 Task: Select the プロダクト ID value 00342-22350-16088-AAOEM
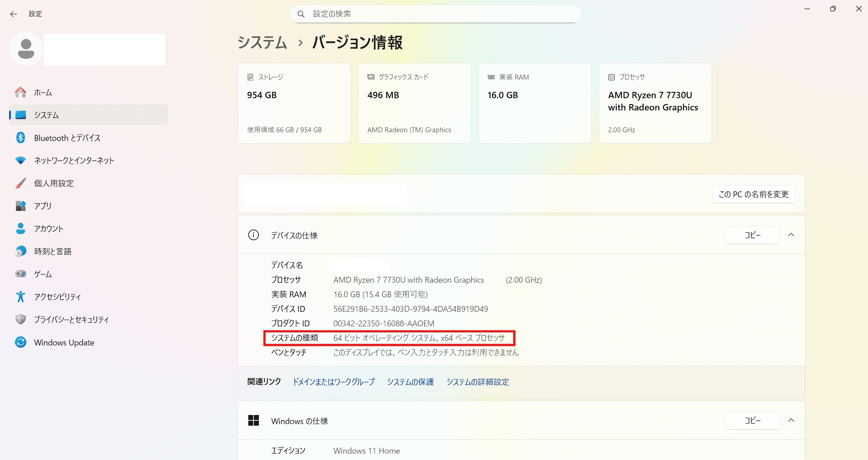tap(384, 324)
